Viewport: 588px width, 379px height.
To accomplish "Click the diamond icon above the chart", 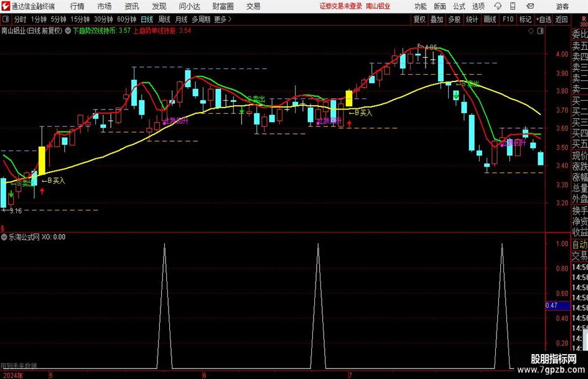I will point(531,31).
